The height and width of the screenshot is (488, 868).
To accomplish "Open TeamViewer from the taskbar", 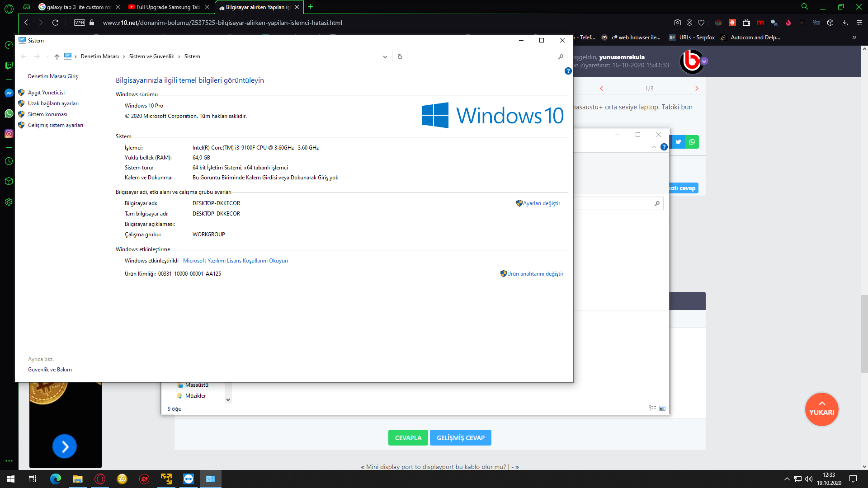I will pos(189,479).
